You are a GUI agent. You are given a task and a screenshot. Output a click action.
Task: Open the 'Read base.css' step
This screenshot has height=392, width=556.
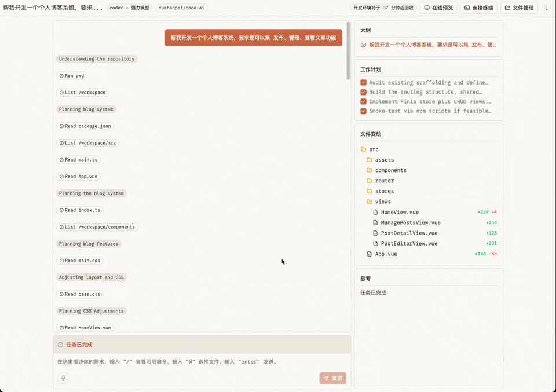coord(80,294)
